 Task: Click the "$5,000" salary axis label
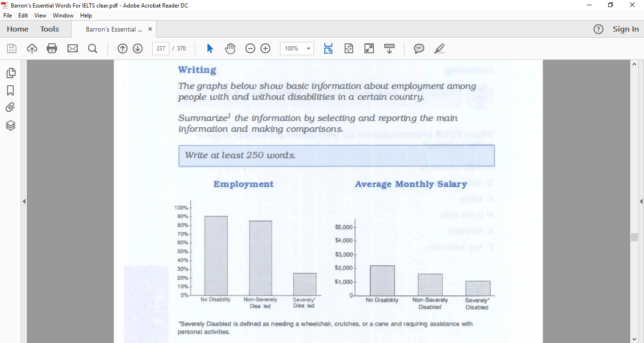click(343, 227)
